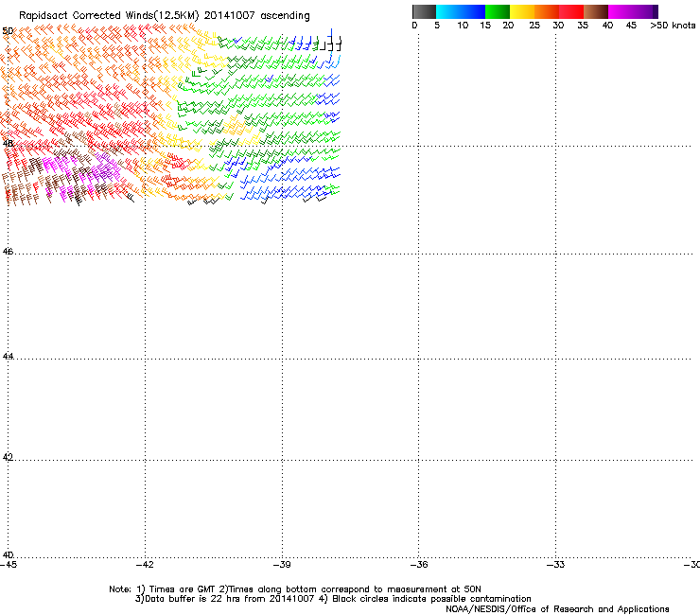Click the orange 25-30 knots color band
The width and height of the screenshot is (700, 615).
(547, 11)
